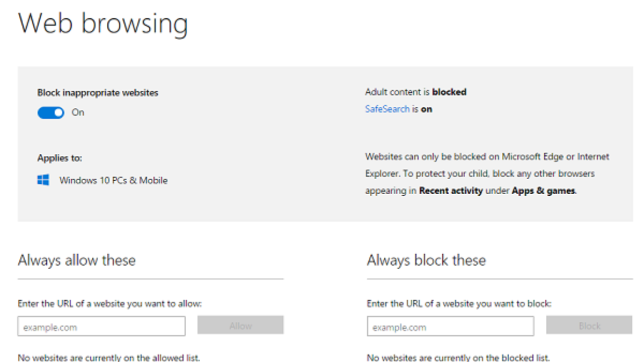Click the bold Apps & games text
Viewport: 644px width, 362px height.
[x=543, y=190]
